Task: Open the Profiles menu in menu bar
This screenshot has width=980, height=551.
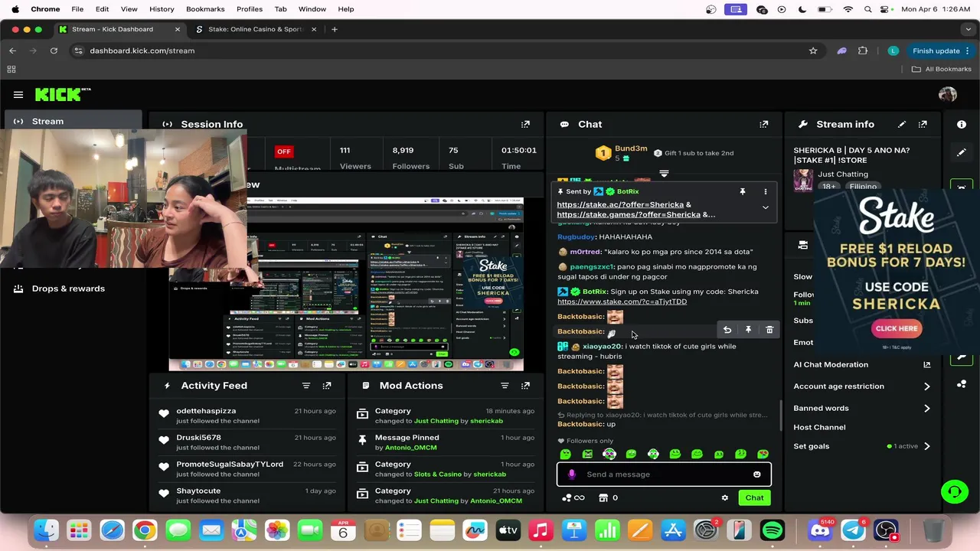Action: coord(250,9)
